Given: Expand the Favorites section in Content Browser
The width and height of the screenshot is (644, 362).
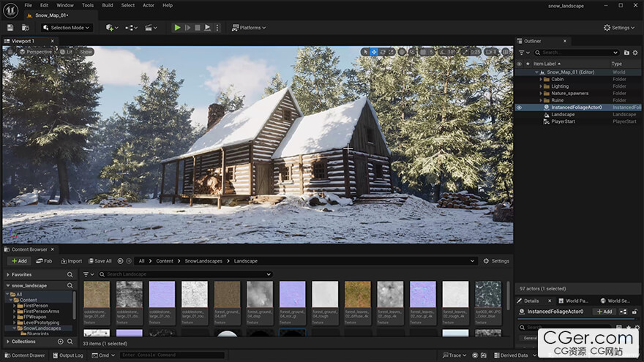Looking at the screenshot, I should pyautogui.click(x=7, y=275).
